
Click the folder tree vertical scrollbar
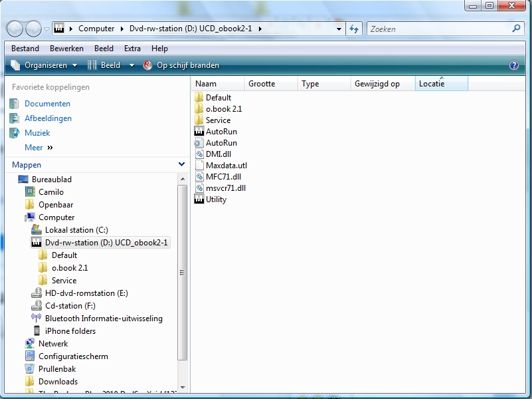[x=182, y=273]
